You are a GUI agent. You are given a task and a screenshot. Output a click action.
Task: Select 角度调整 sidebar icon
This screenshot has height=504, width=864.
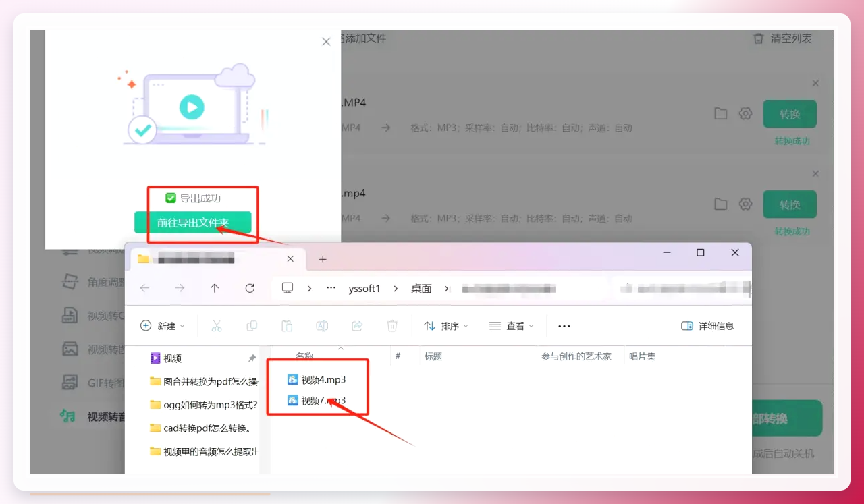(70, 282)
